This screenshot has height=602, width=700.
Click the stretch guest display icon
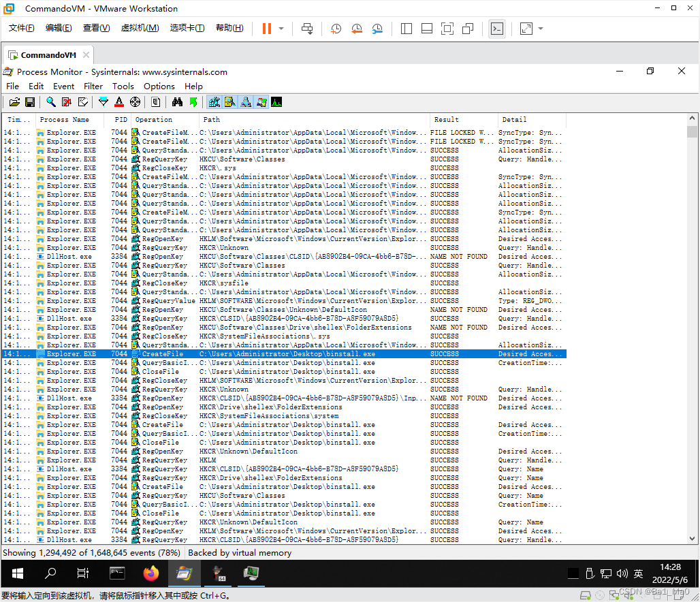[x=526, y=29]
